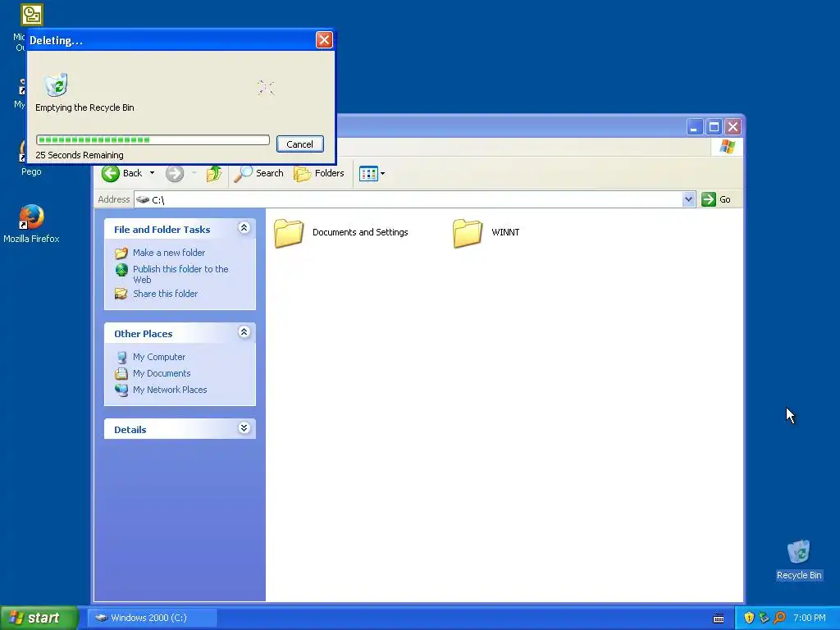Cancel emptying the Recycle Bin
This screenshot has width=840, height=630.
299,144
